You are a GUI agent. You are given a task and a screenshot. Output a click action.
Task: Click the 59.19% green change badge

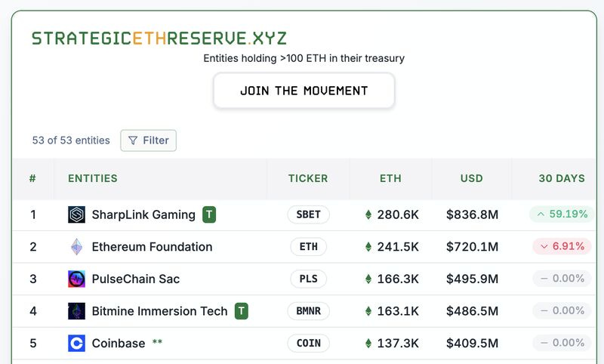tap(559, 214)
